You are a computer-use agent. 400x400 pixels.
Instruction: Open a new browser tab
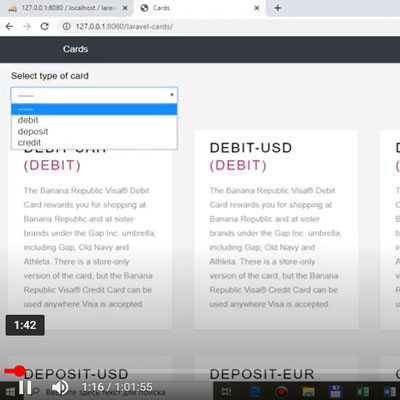(x=278, y=8)
